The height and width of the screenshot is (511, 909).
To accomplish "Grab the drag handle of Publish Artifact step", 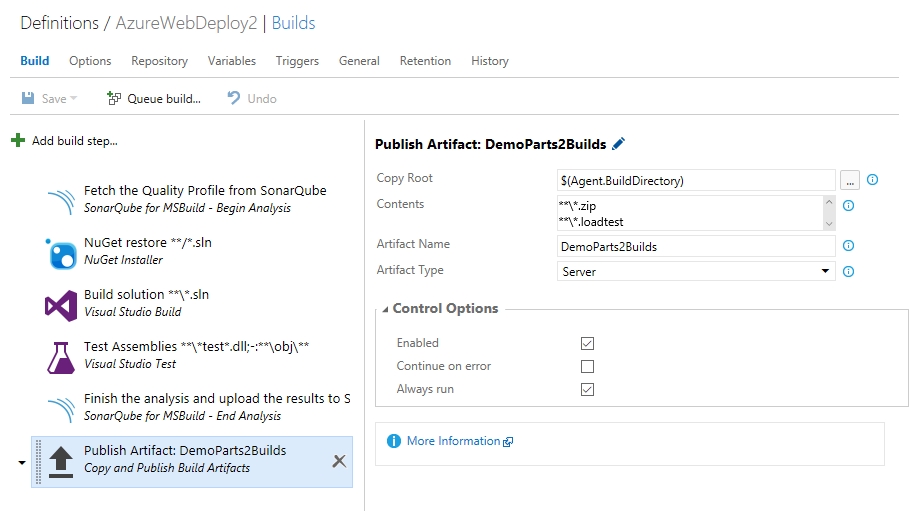I will pyautogui.click(x=39, y=462).
